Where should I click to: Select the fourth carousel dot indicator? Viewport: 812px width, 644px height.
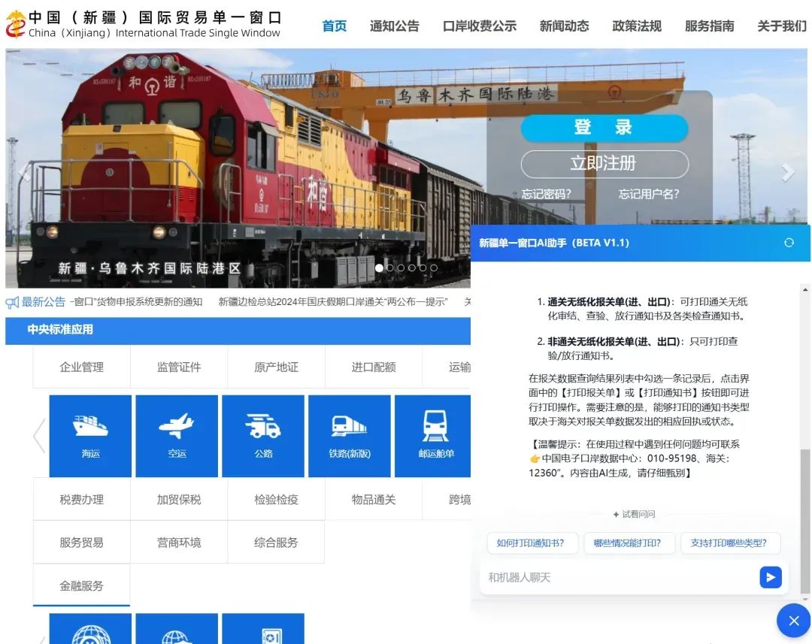[412, 268]
